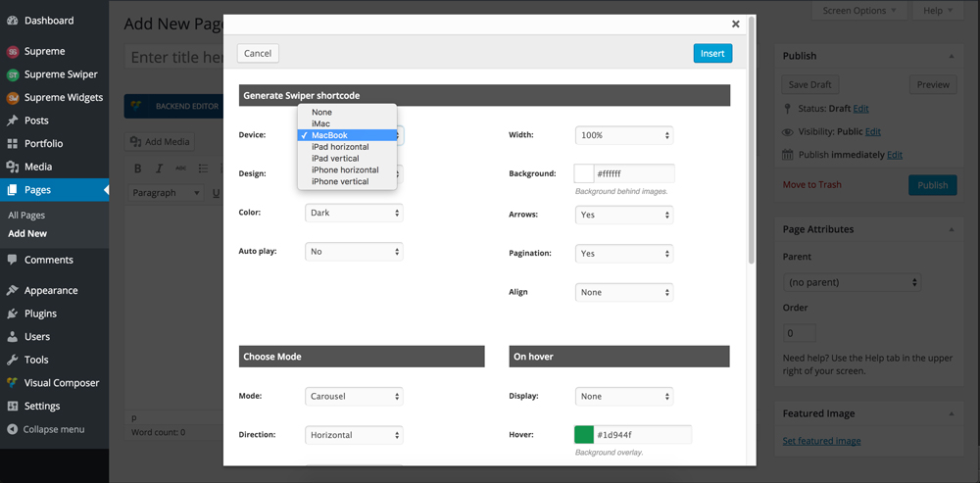
Task: Select iPad horizontal device option
Action: click(x=340, y=147)
